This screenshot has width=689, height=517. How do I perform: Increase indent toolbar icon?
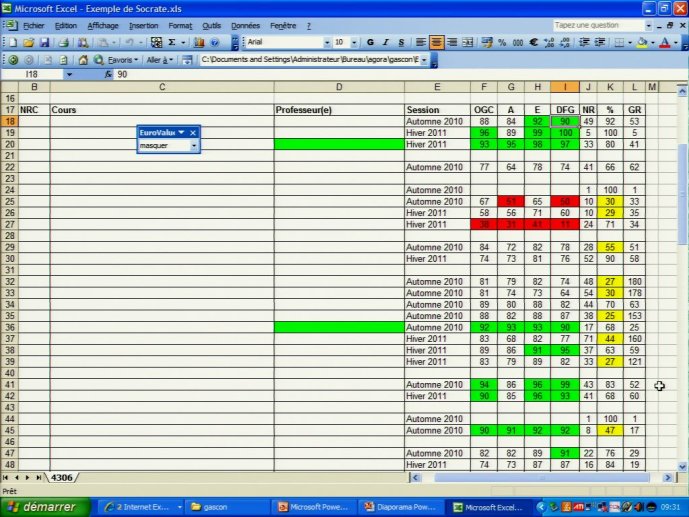tap(600, 42)
